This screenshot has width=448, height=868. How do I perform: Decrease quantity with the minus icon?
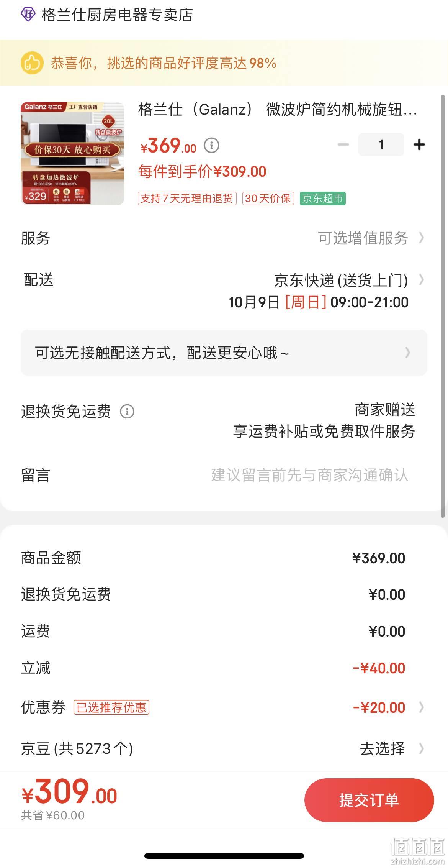[343, 144]
